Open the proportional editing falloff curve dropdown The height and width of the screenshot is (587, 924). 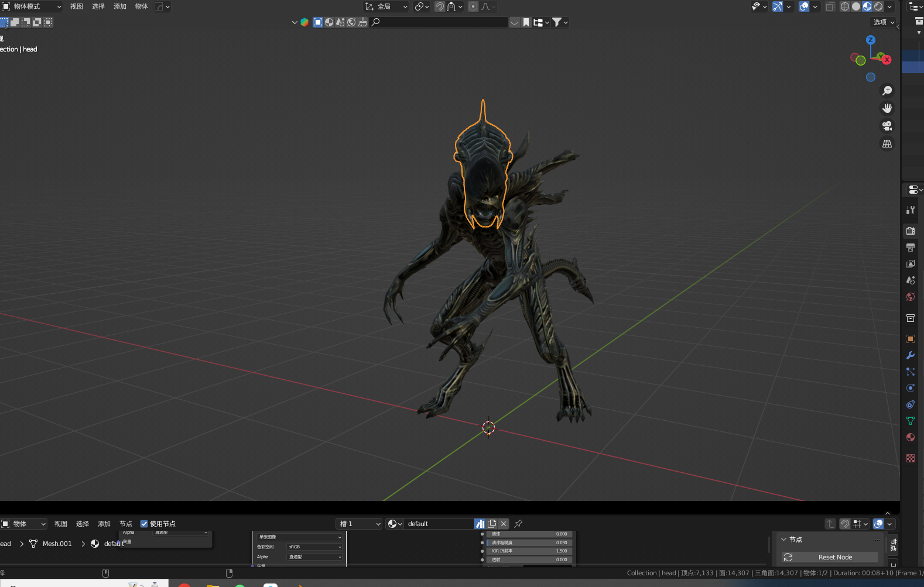[489, 6]
